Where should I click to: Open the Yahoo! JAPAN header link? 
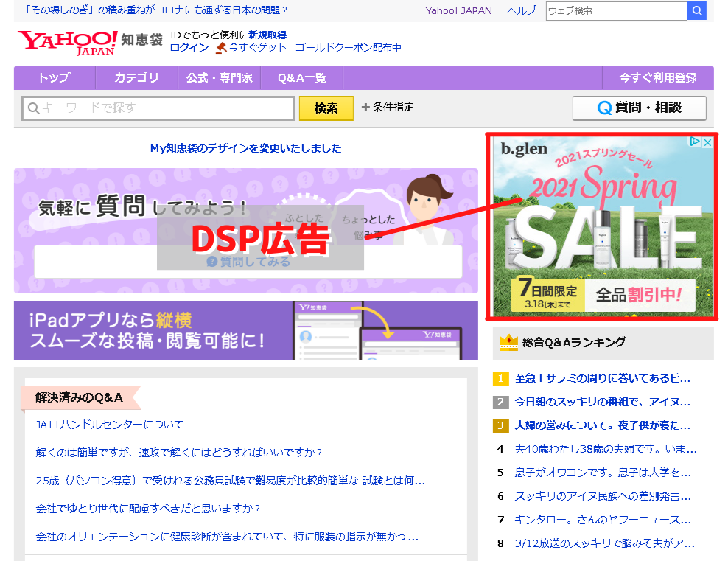click(459, 10)
